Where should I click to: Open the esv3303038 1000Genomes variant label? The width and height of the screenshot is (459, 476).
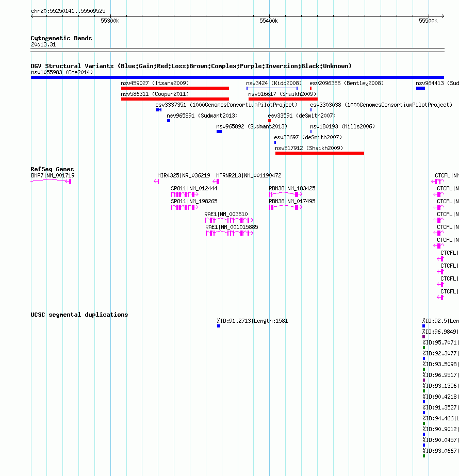coord(381,105)
